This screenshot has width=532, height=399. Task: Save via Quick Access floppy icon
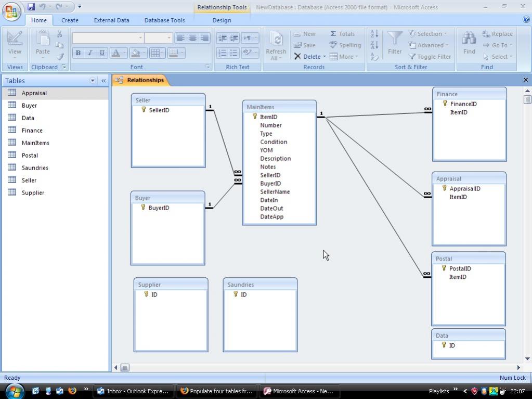coord(31,6)
